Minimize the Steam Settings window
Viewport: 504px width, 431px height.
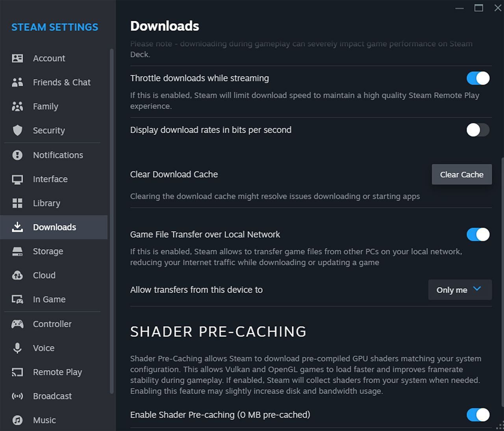460,8
